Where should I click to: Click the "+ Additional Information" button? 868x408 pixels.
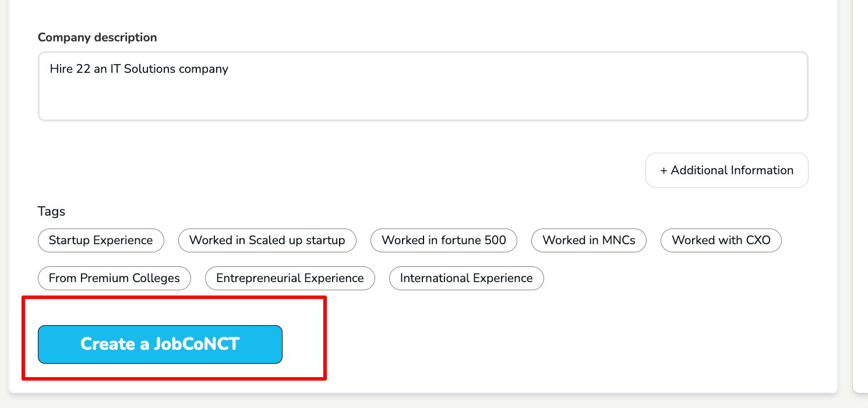click(x=726, y=170)
